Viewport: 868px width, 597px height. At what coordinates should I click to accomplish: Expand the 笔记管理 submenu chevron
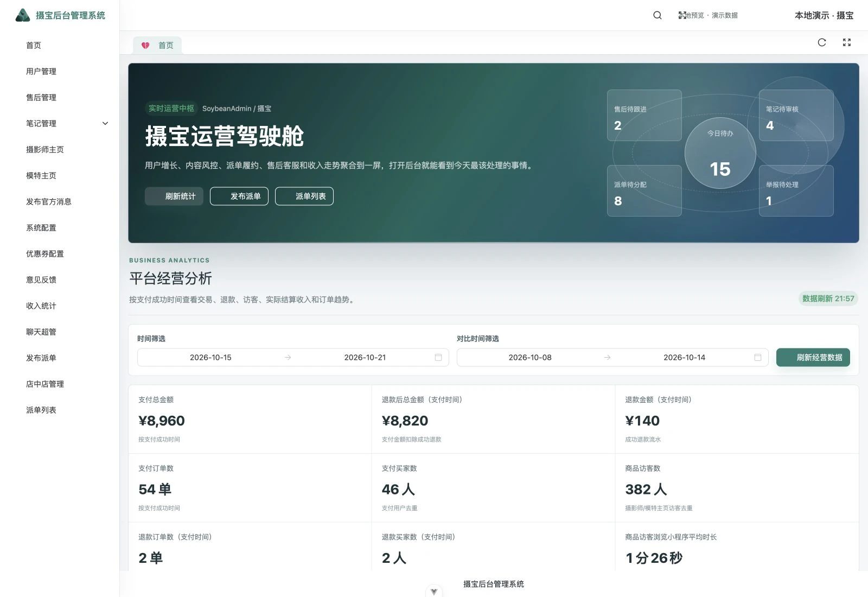pyautogui.click(x=105, y=123)
